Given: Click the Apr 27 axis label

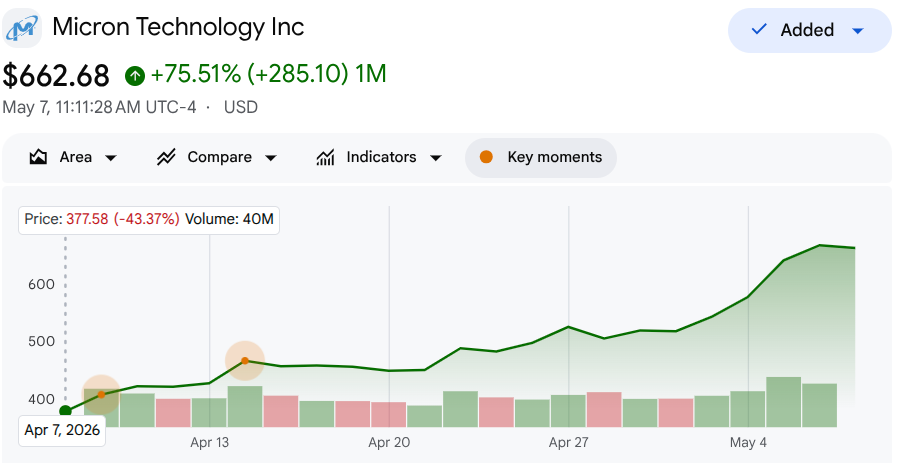Looking at the screenshot, I should [x=568, y=442].
